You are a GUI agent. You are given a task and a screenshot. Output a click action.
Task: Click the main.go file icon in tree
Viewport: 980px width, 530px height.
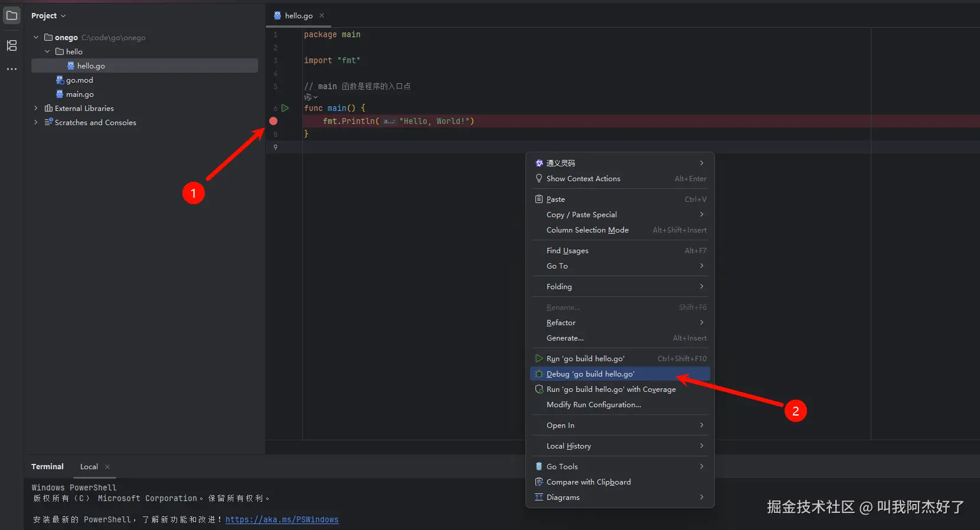tap(60, 94)
